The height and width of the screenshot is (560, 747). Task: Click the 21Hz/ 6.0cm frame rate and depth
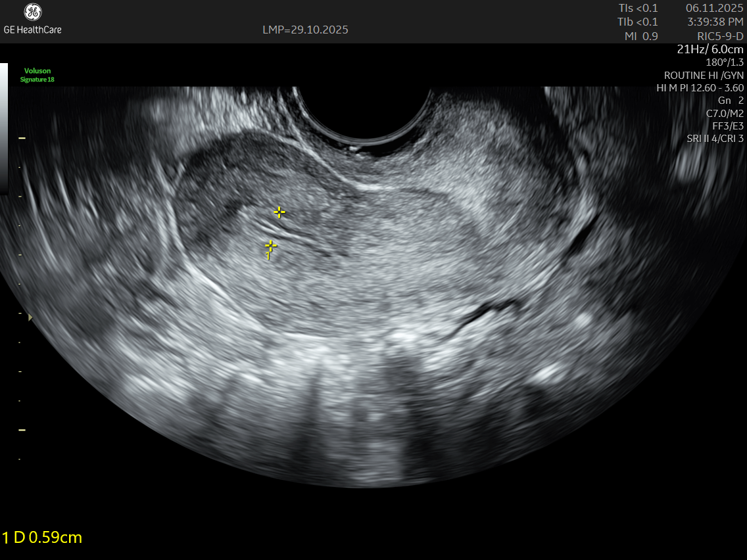(x=710, y=49)
